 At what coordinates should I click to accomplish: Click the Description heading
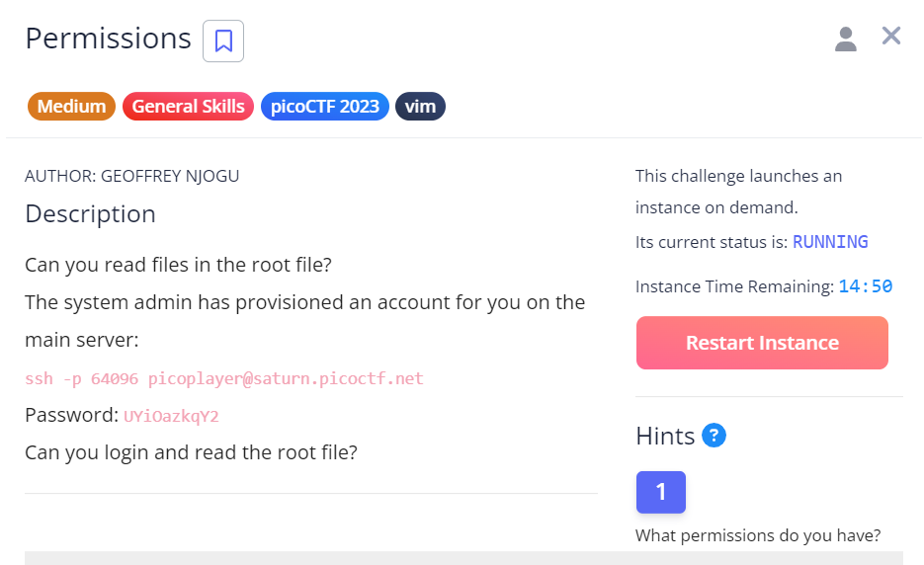pyautogui.click(x=90, y=214)
